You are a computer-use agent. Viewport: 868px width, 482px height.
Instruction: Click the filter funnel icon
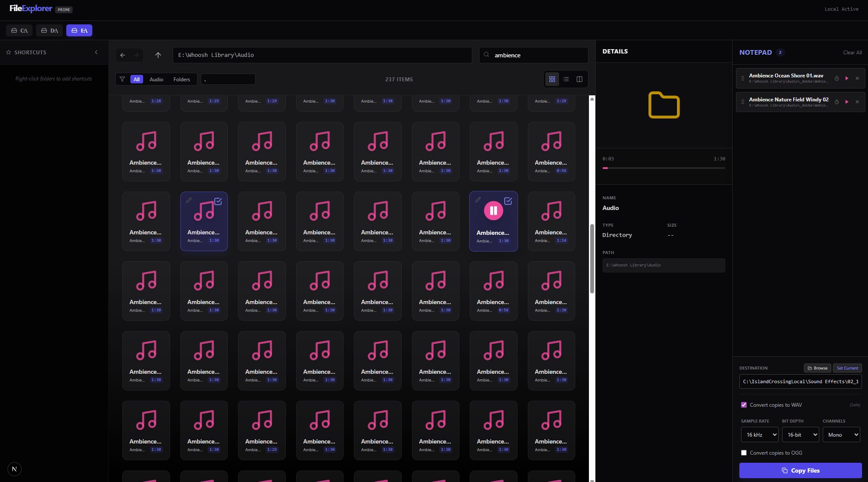(x=122, y=79)
